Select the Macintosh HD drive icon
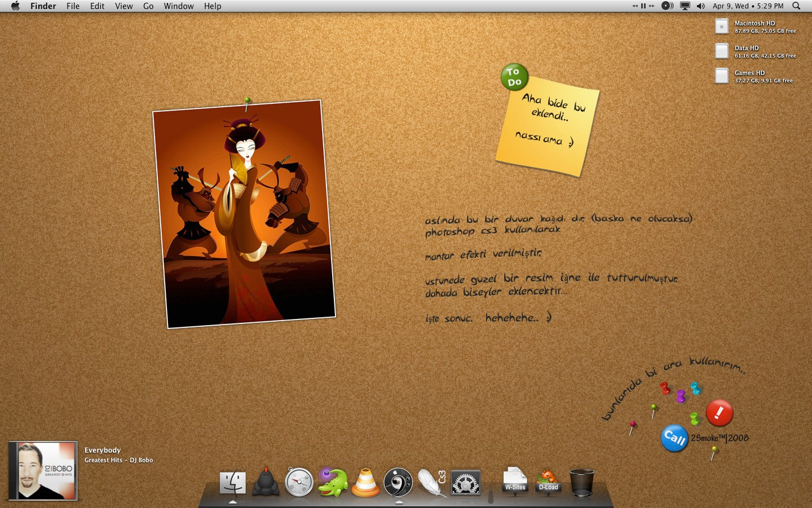This screenshot has height=508, width=812. [x=722, y=27]
